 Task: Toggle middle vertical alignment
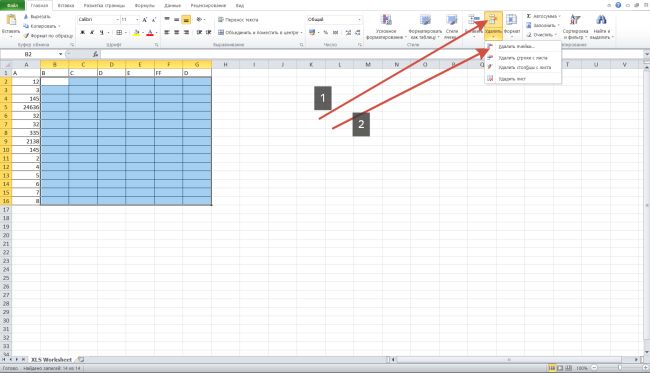176,19
